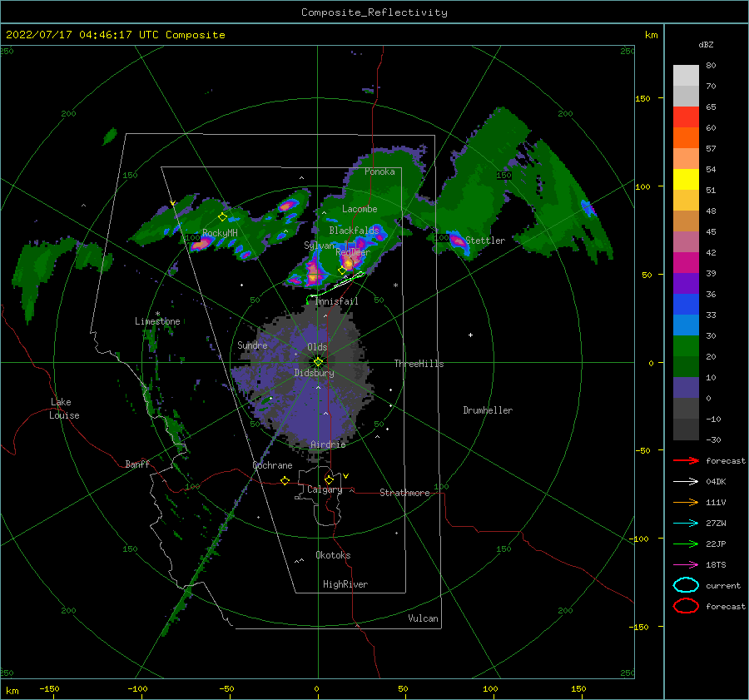
Task: Click the yellow diamond marker below RedDeer
Action: pos(342,271)
